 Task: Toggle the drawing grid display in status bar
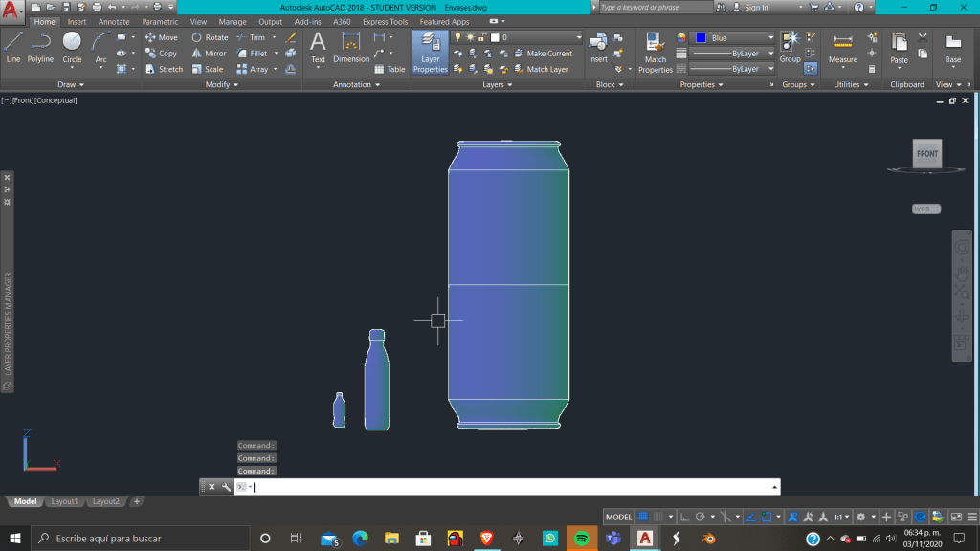[643, 517]
